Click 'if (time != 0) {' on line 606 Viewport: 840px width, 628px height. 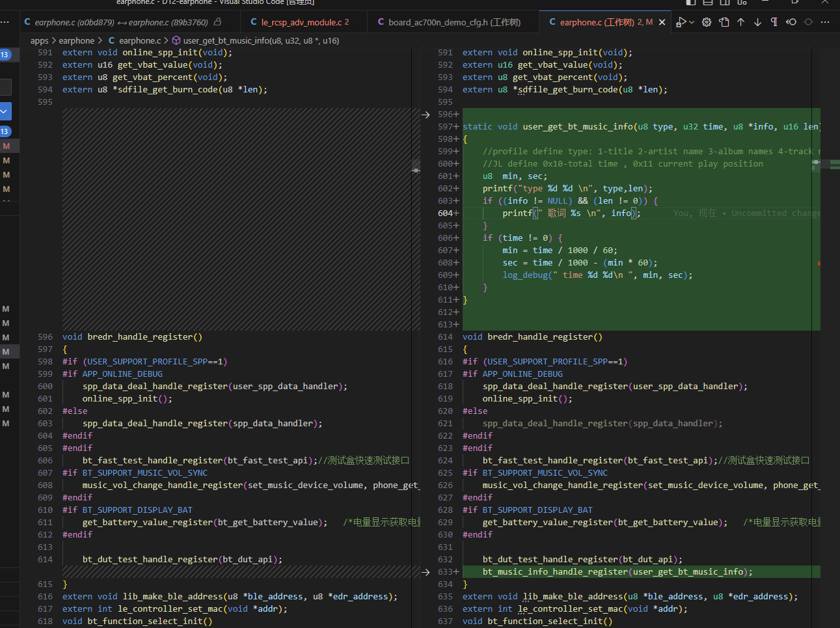[522, 238]
